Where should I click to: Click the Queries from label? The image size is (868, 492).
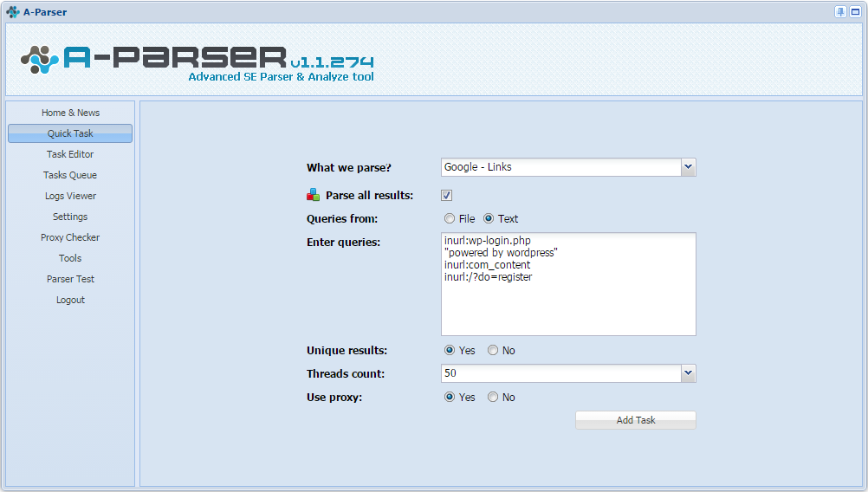(x=342, y=218)
